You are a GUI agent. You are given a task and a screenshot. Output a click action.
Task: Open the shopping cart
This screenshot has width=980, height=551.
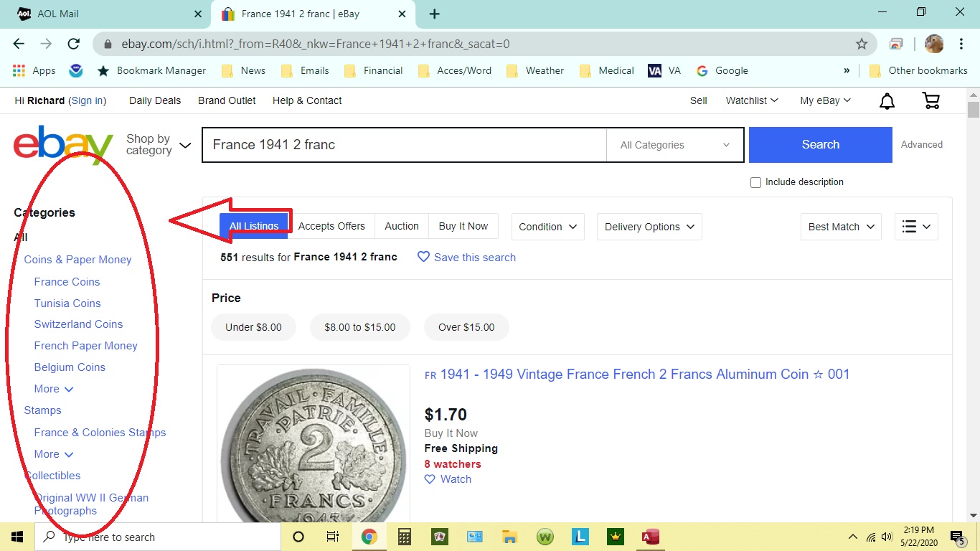coord(930,101)
